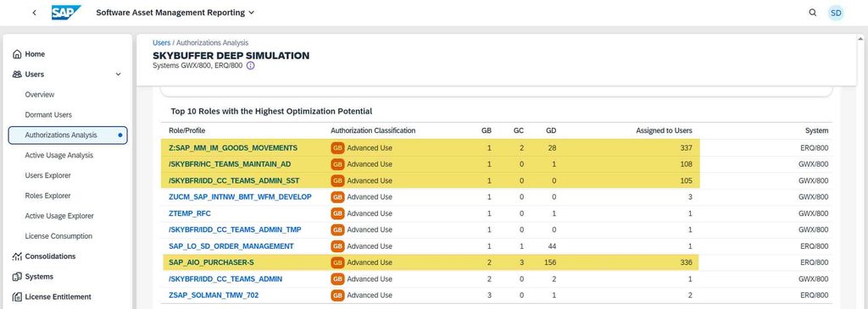Screen dimensions: 868x309
Task: Open role /SKYBFR/HC_TEAMS_MAINTAIN_AD
Action: pyautogui.click(x=230, y=164)
